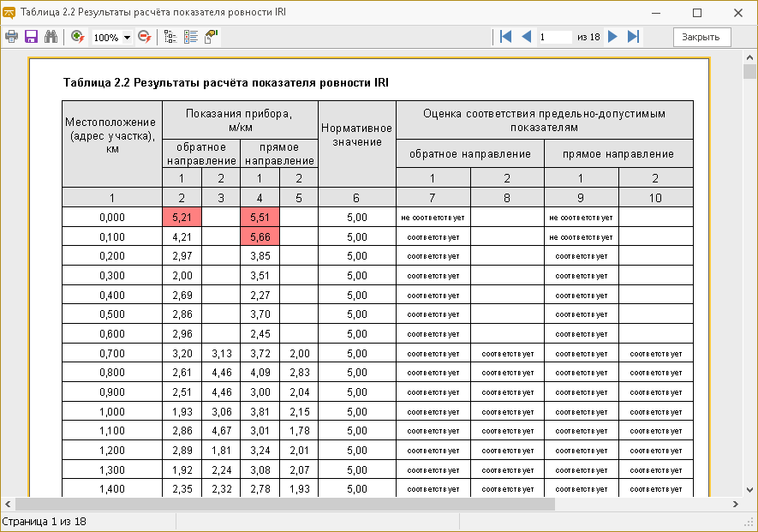Select the location cell 0,400
758x532 pixels.
(112, 295)
